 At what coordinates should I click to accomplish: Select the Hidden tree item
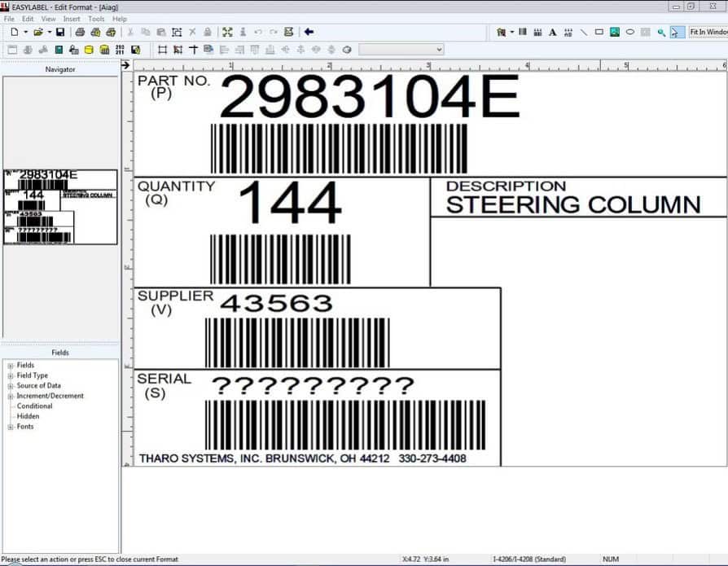(28, 416)
